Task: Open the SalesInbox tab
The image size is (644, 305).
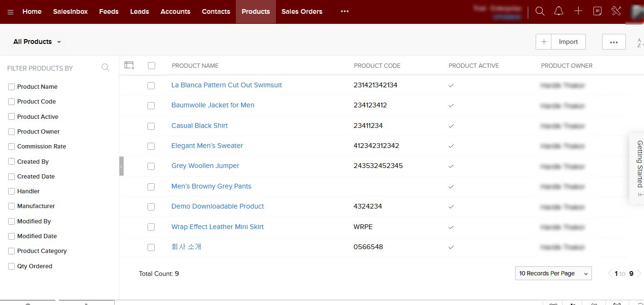Action: 70,11
